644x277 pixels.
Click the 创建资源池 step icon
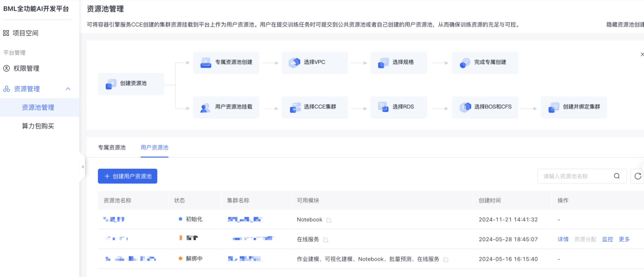(111, 84)
